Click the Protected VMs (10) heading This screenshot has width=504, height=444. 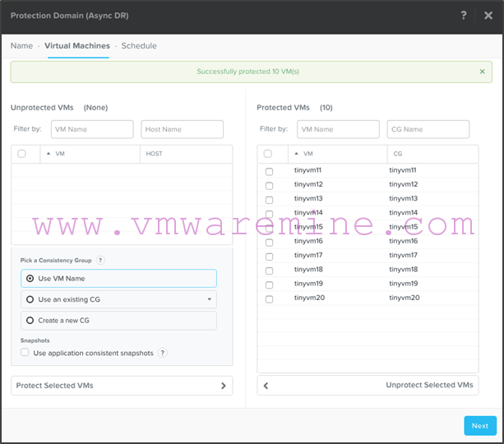(294, 108)
